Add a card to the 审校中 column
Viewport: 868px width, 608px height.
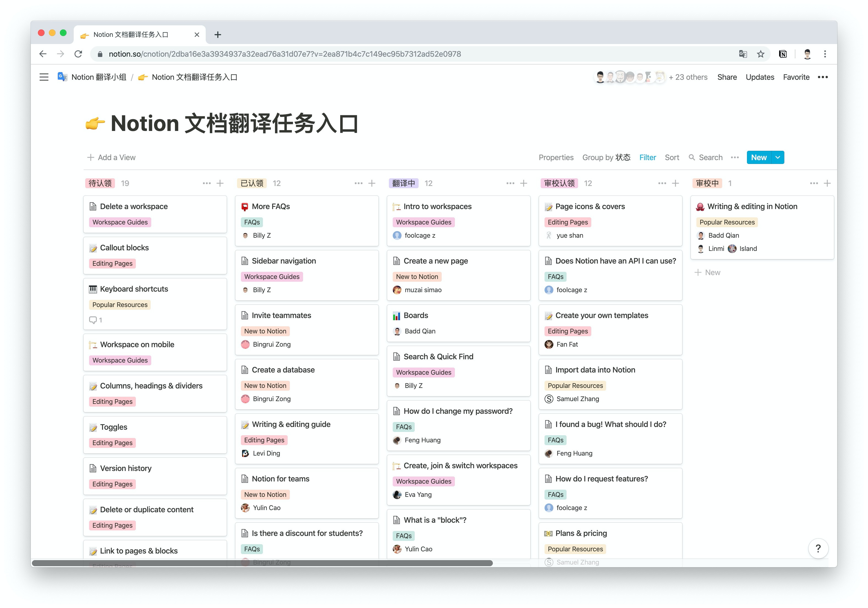coord(827,184)
